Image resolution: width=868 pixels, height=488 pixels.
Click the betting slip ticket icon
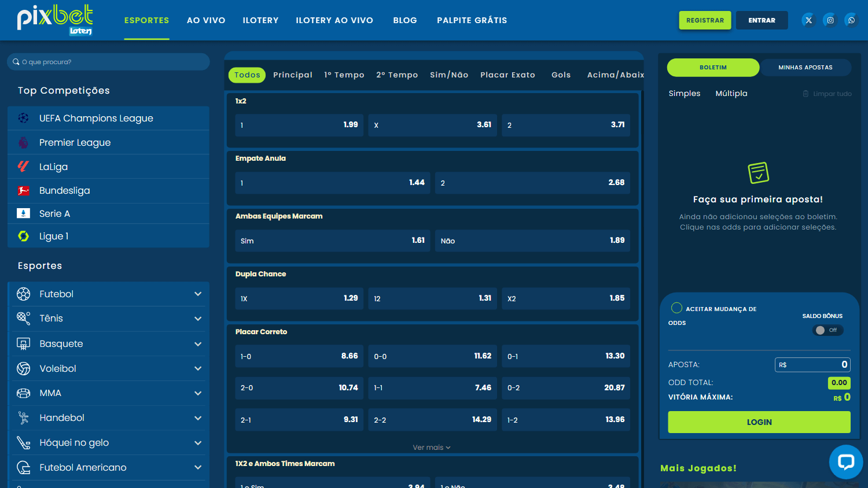click(758, 172)
